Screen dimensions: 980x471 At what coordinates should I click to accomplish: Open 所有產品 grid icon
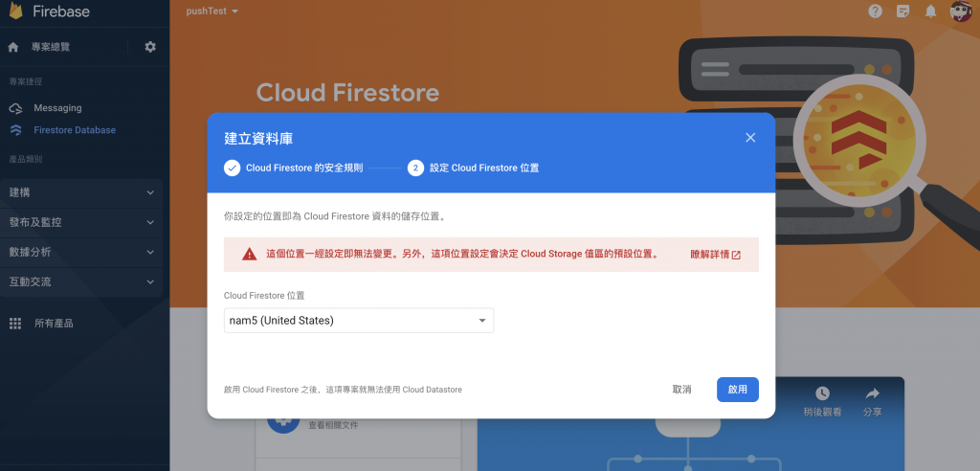15,324
